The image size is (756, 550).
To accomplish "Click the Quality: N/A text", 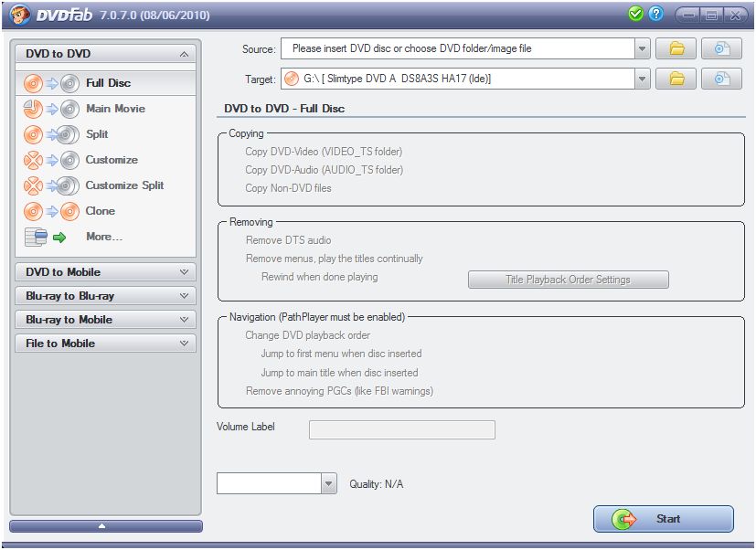I will click(376, 484).
